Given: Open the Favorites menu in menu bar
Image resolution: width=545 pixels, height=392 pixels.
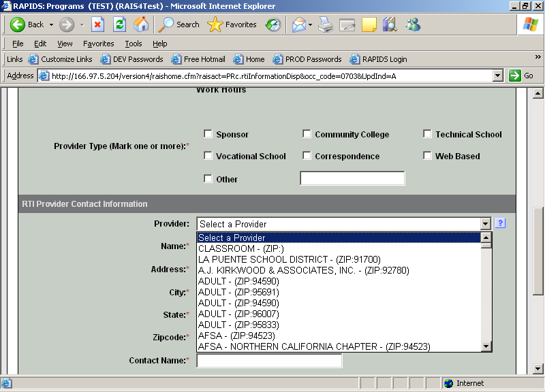Looking at the screenshot, I should pyautogui.click(x=99, y=44).
